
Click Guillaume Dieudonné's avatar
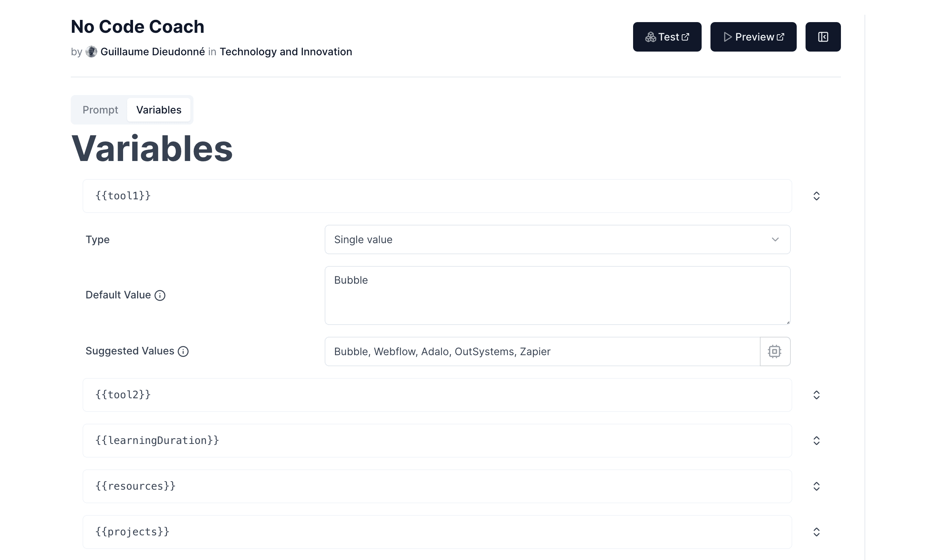point(92,52)
